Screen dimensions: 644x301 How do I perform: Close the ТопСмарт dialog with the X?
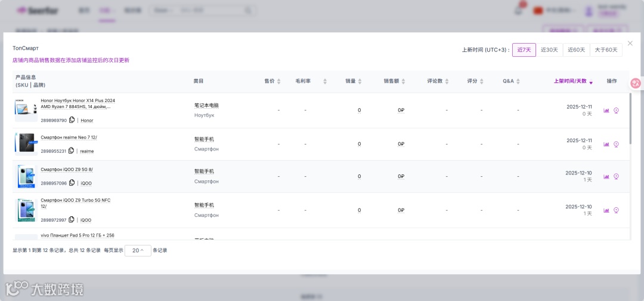pyautogui.click(x=630, y=43)
